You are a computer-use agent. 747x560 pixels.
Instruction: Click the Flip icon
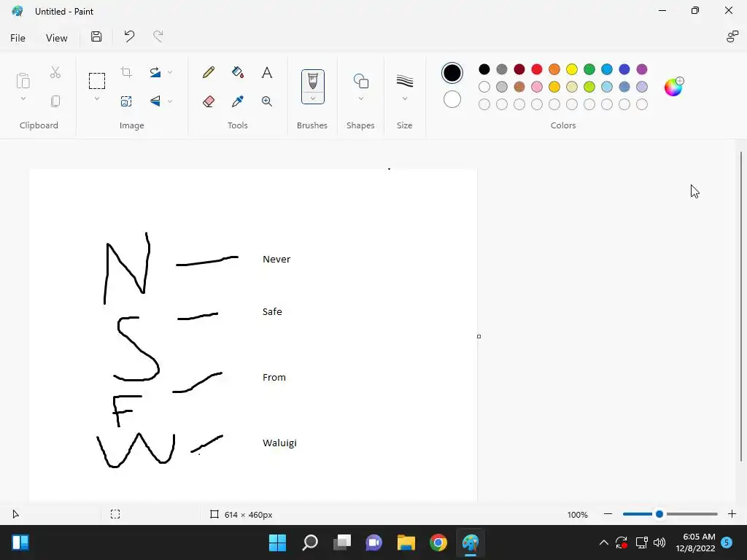[155, 101]
